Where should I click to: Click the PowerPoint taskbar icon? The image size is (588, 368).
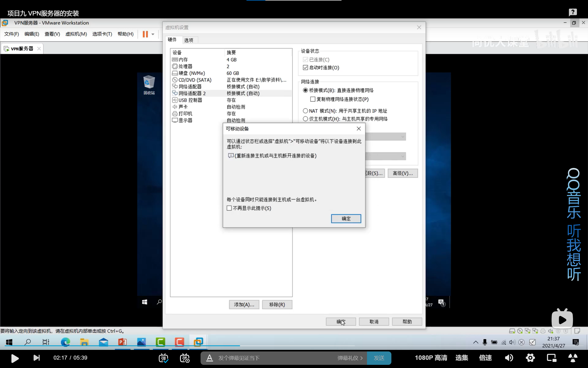tap(122, 342)
